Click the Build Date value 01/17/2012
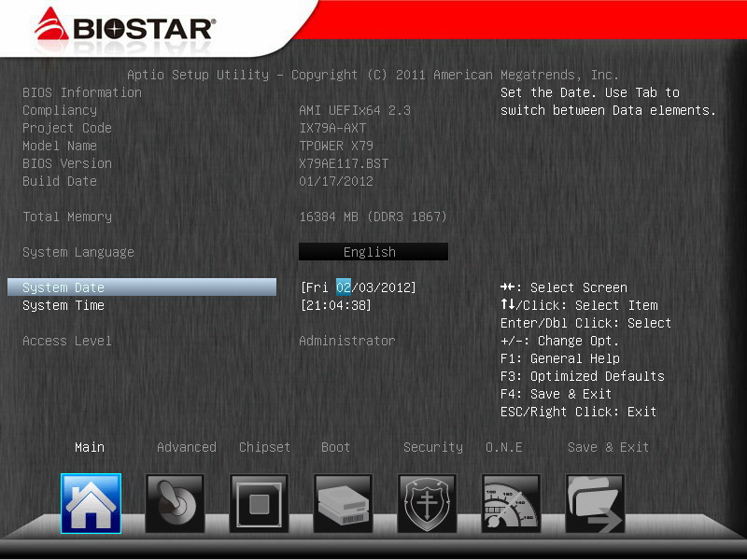Viewport: 747px width, 560px height. pyautogui.click(x=336, y=181)
